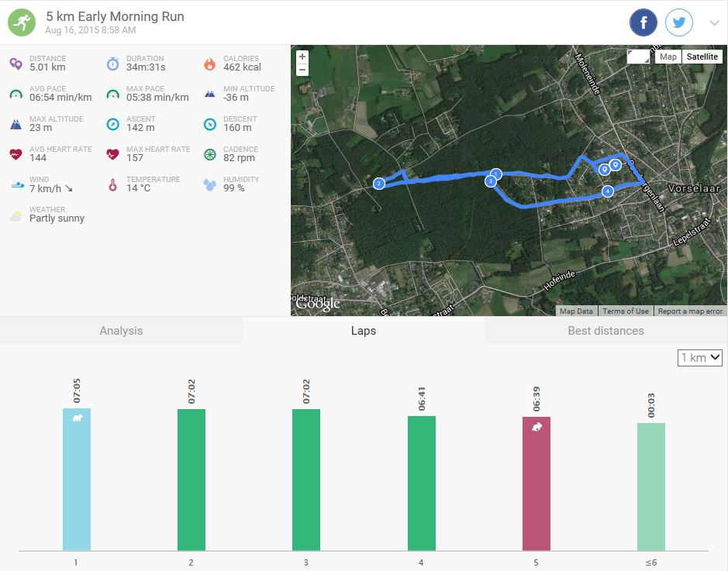Share the run on Twitter

(679, 23)
